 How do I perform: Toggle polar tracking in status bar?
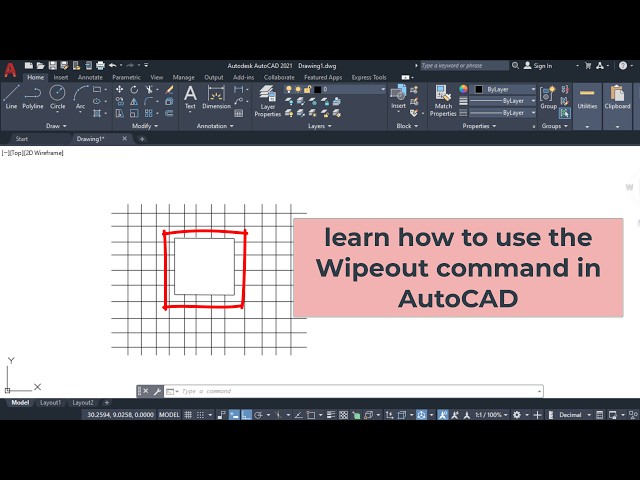pyautogui.click(x=258, y=415)
